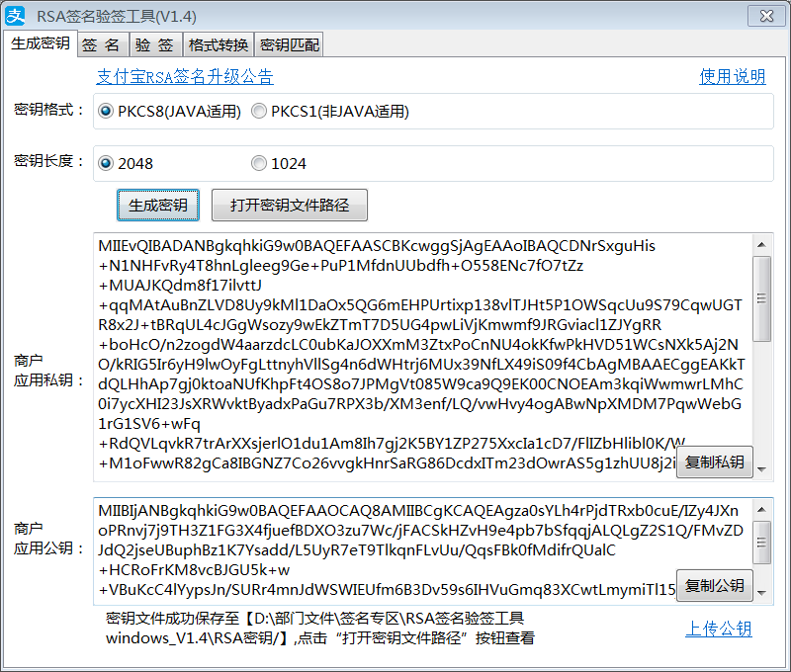Copy the public key with 复制公钥
This screenshot has height=672, width=791.
[x=715, y=585]
